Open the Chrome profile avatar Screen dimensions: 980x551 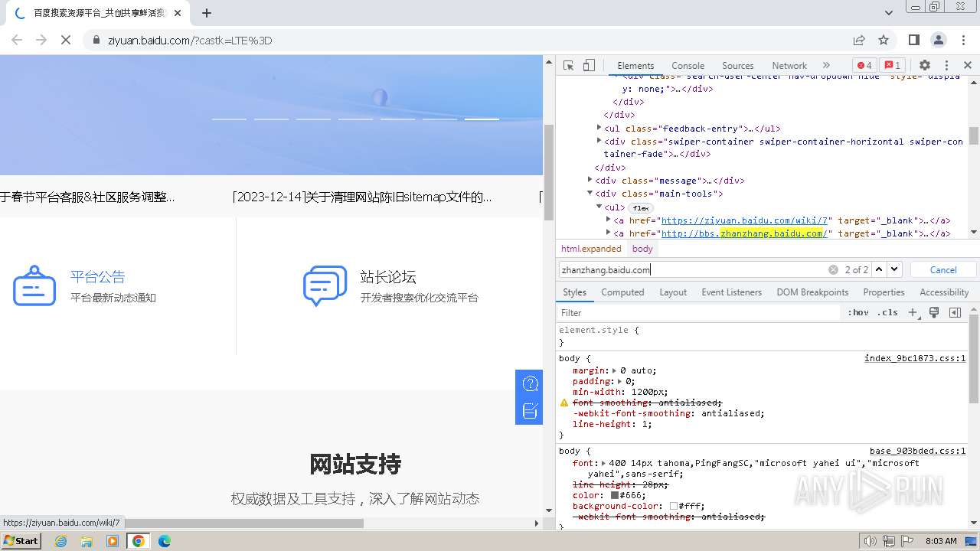click(939, 40)
